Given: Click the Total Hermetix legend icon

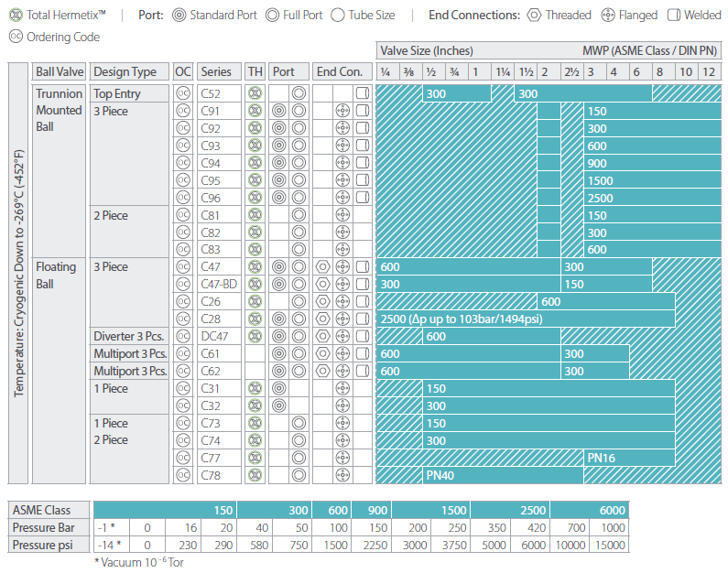Looking at the screenshot, I should 15,16.
